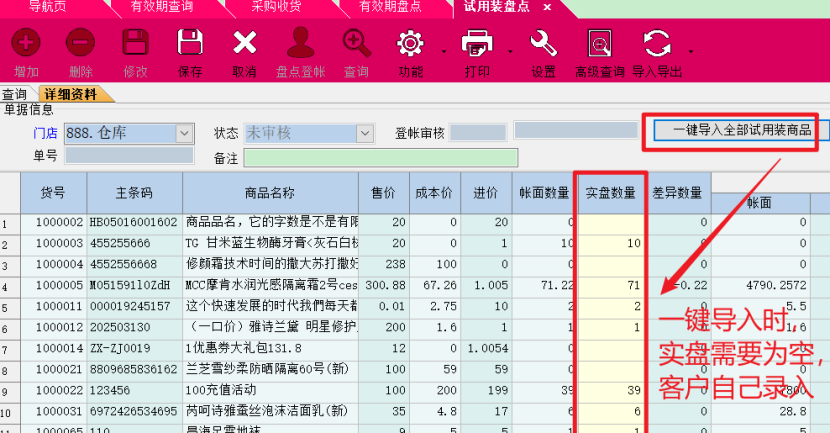This screenshot has height=433, width=830.
Task: Switch to the 导航页 tab
Action: [47, 7]
